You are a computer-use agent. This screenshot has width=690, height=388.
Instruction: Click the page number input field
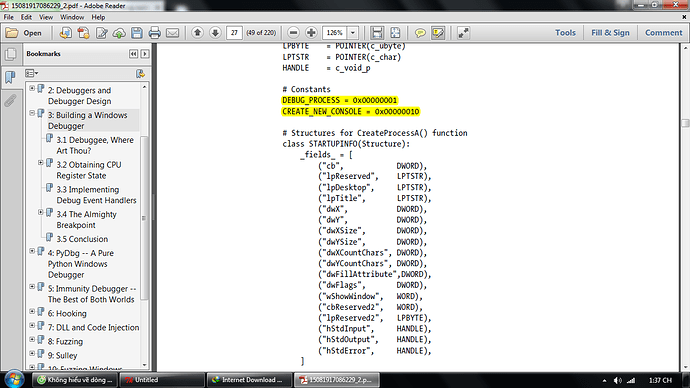click(x=234, y=33)
